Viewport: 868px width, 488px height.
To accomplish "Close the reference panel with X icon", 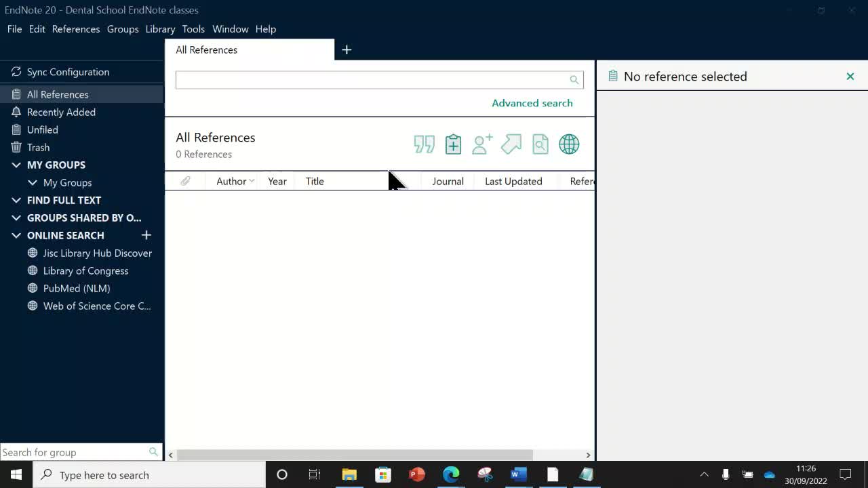I will (x=850, y=77).
